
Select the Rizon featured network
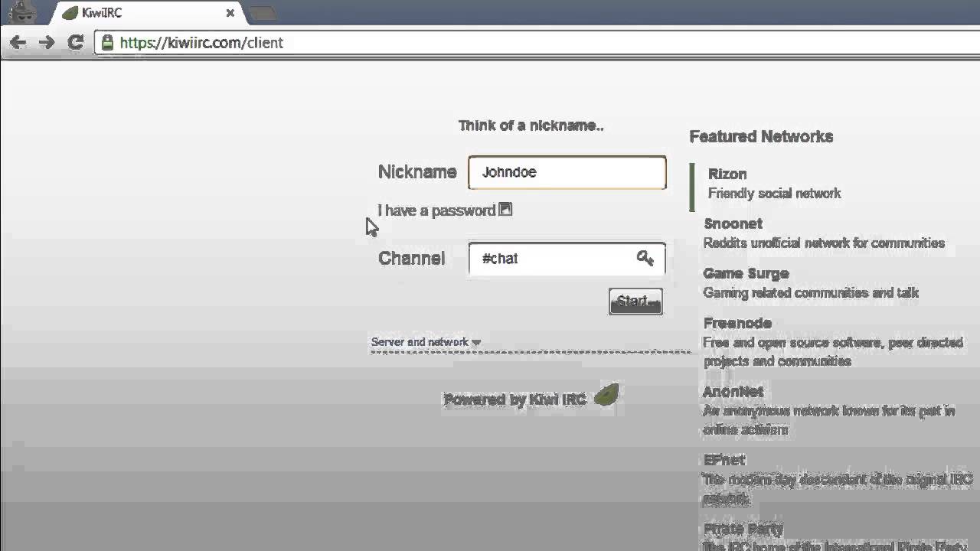727,174
